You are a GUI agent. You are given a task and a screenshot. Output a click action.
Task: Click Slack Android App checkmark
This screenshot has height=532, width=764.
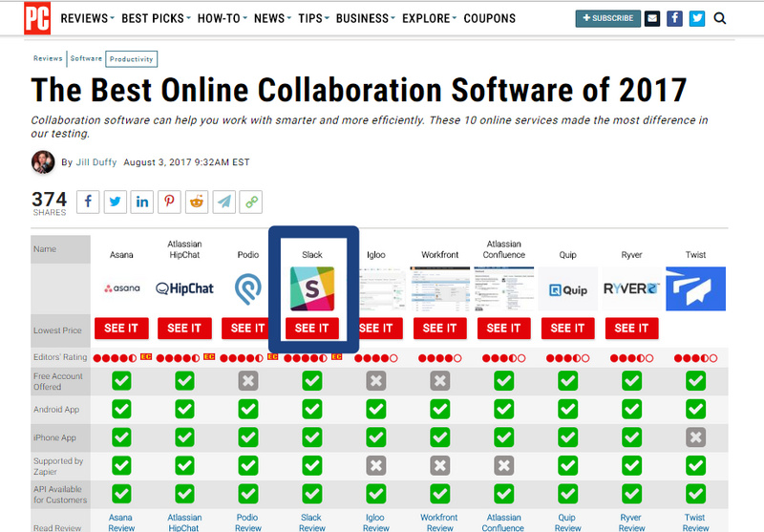point(312,409)
